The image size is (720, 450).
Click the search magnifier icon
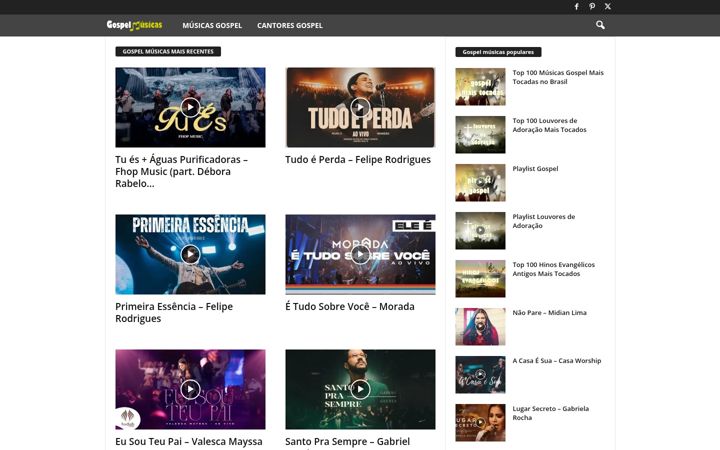600,25
